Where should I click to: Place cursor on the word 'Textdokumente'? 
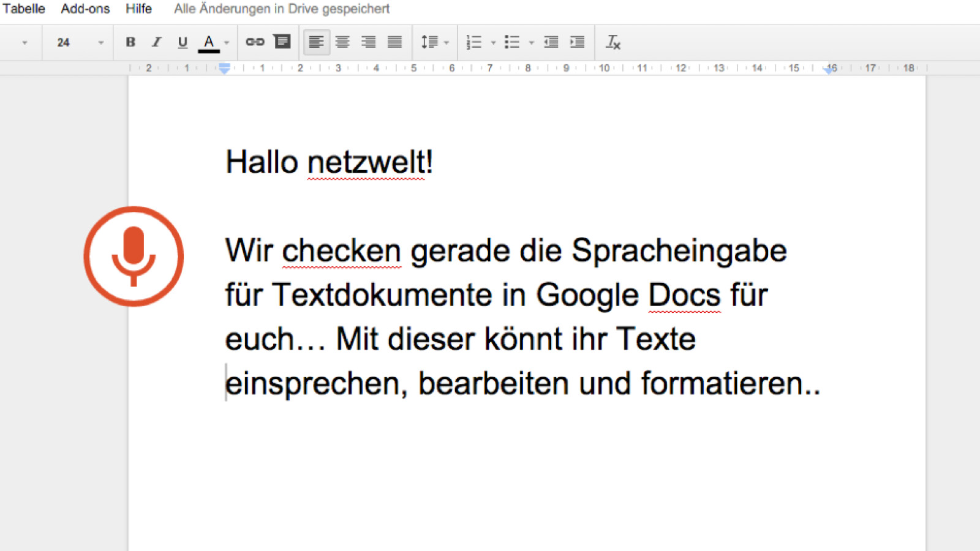[x=382, y=296]
